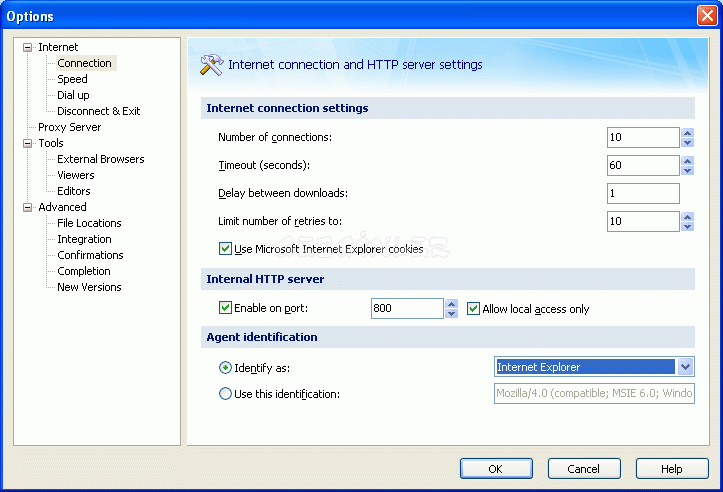Screen dimensions: 723x492
Task: Click the wrench and hammer settings icon
Action: 211,65
